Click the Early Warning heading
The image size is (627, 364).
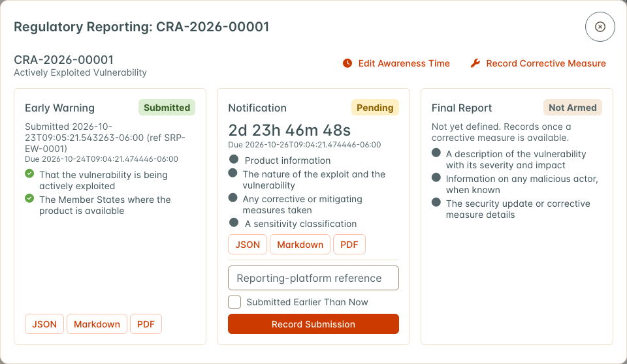59,108
